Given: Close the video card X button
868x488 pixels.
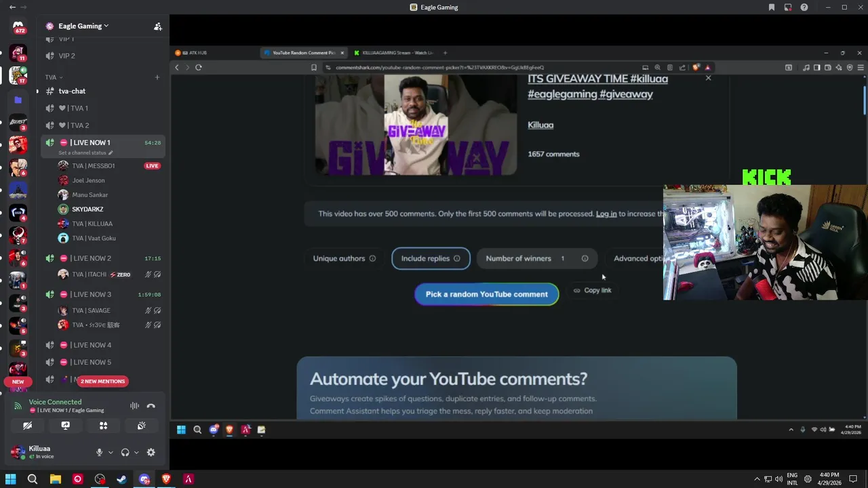Looking at the screenshot, I should (708, 78).
